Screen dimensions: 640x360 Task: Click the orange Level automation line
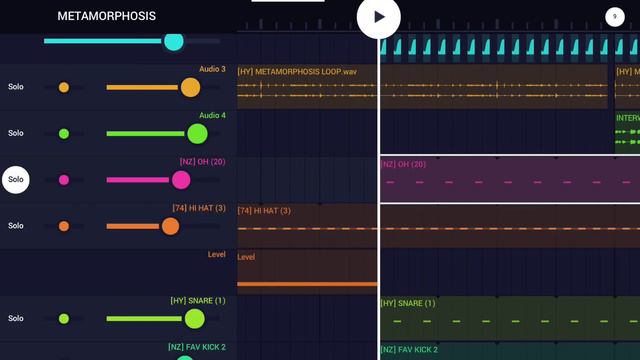pos(307,284)
